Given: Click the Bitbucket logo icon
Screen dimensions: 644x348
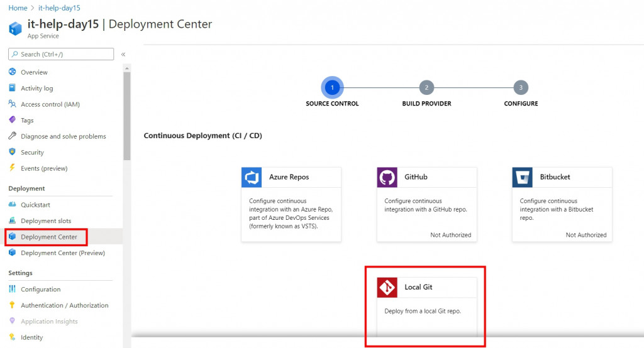Looking at the screenshot, I should [x=523, y=177].
